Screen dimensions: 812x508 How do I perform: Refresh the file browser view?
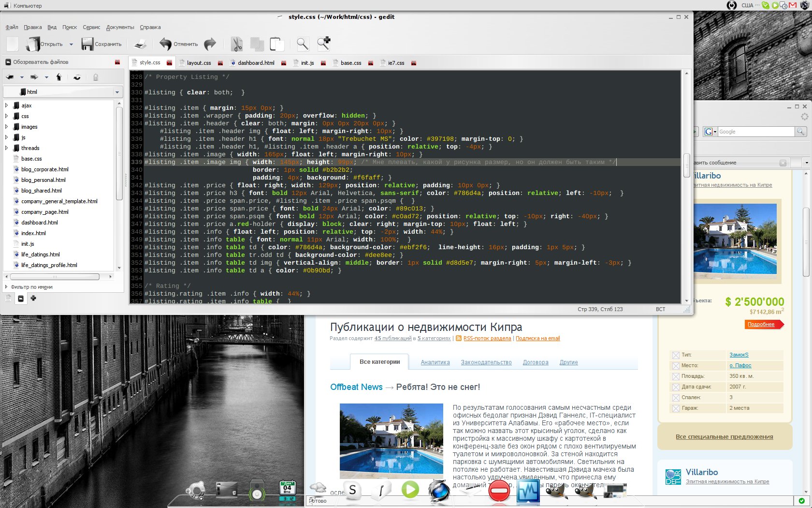pos(77,77)
